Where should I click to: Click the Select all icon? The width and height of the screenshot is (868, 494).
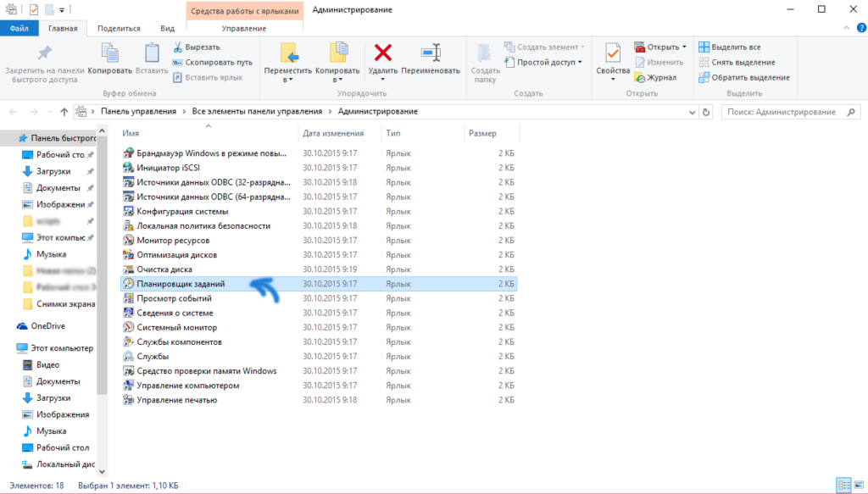704,47
